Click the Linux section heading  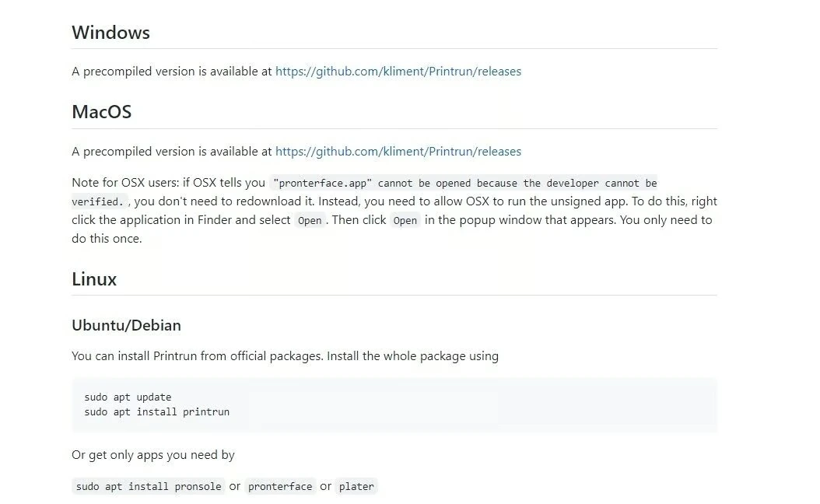point(94,279)
